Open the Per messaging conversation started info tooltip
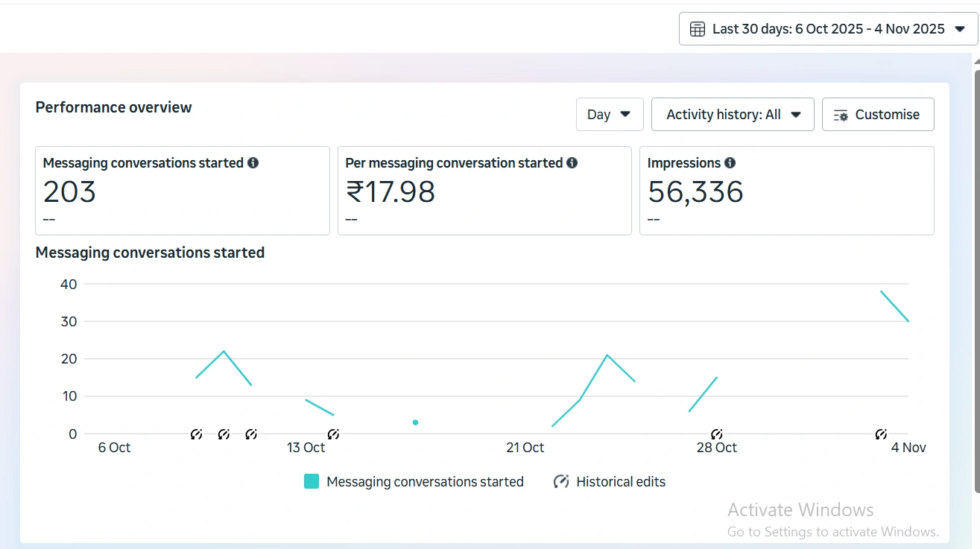Image resolution: width=980 pixels, height=549 pixels. [x=572, y=162]
